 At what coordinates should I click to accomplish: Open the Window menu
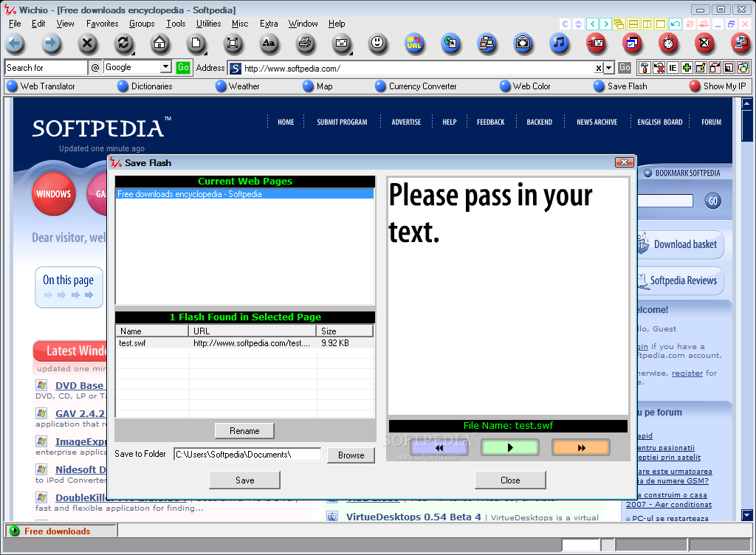[x=303, y=24]
